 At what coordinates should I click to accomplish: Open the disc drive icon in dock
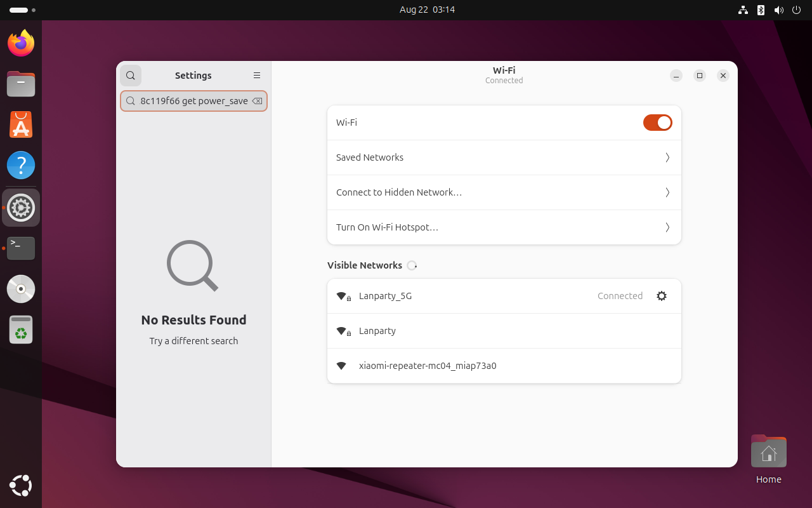coord(21,289)
